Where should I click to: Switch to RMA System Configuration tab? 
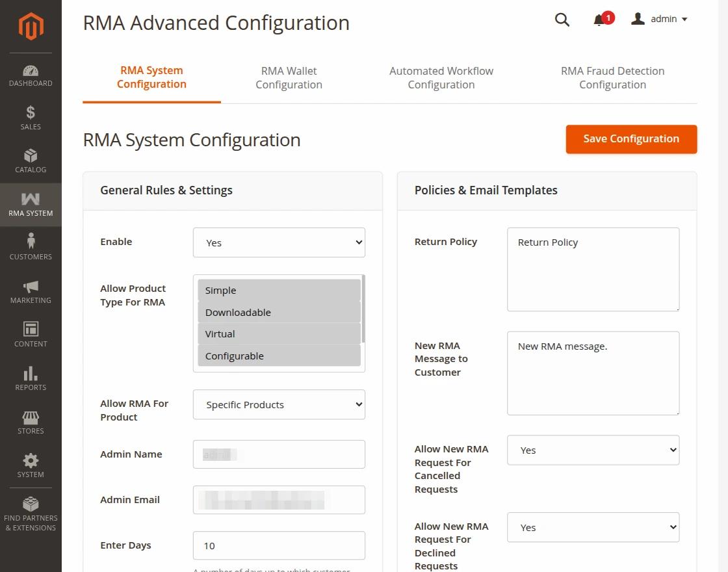[151, 77]
